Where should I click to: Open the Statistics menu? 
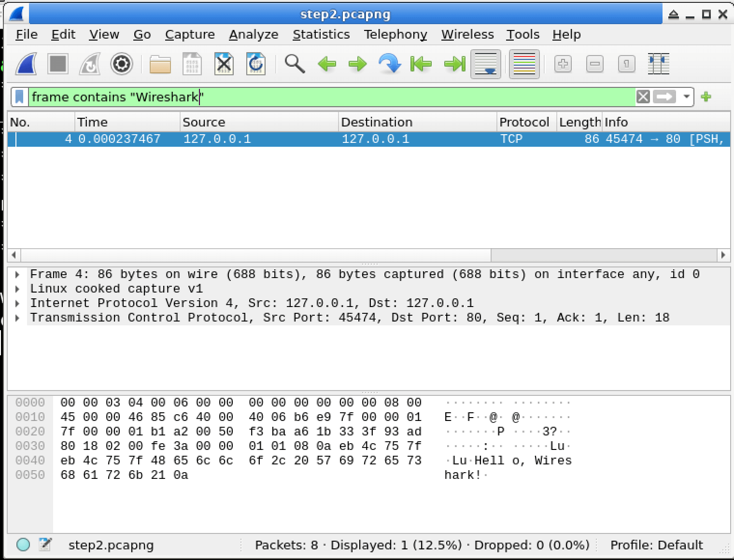pos(321,34)
